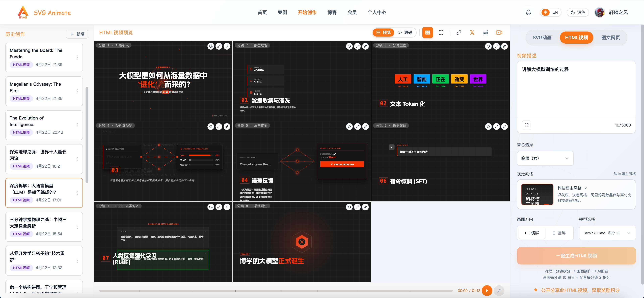Play the HTML video
The width and height of the screenshot is (644, 298).
(x=487, y=290)
